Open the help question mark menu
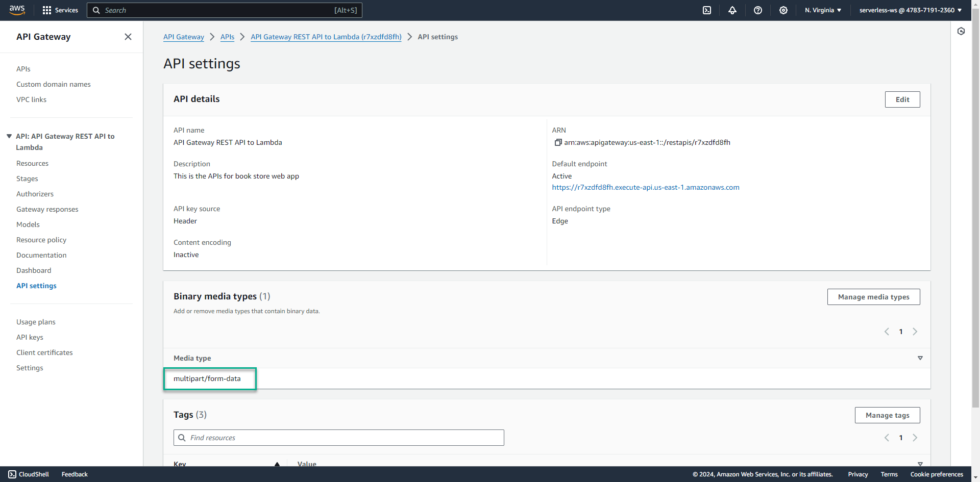This screenshot has width=980, height=482. 758,10
